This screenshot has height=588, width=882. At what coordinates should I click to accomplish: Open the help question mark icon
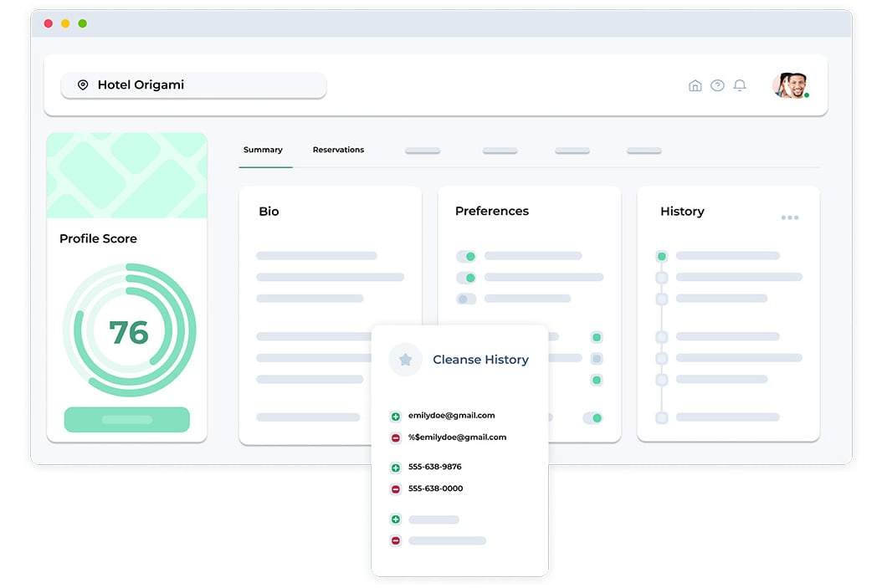pyautogui.click(x=717, y=85)
